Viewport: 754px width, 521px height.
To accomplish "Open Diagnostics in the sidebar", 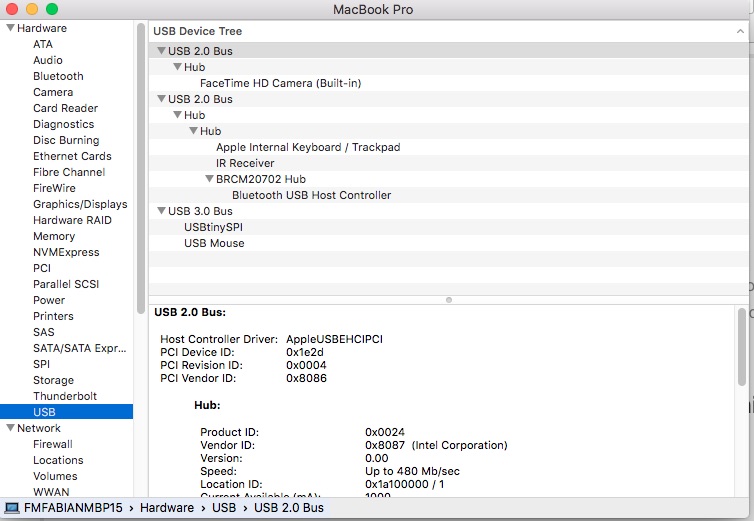I will point(63,124).
